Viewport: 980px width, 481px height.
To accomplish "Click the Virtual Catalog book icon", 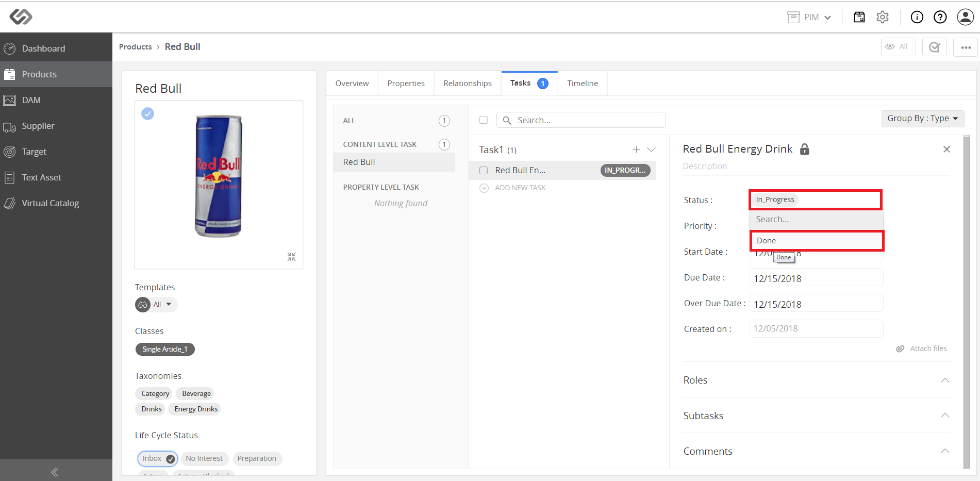I will pyautogui.click(x=10, y=203).
